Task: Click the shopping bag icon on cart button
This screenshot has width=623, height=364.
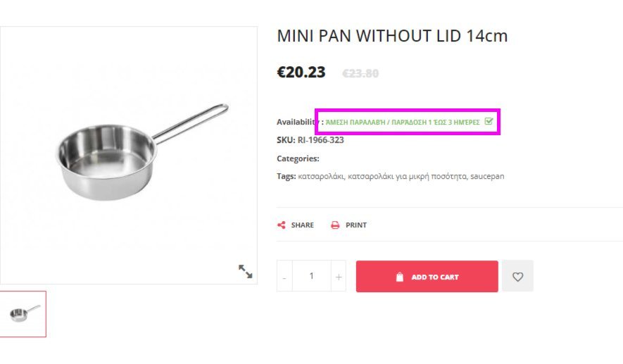Action: pos(400,277)
